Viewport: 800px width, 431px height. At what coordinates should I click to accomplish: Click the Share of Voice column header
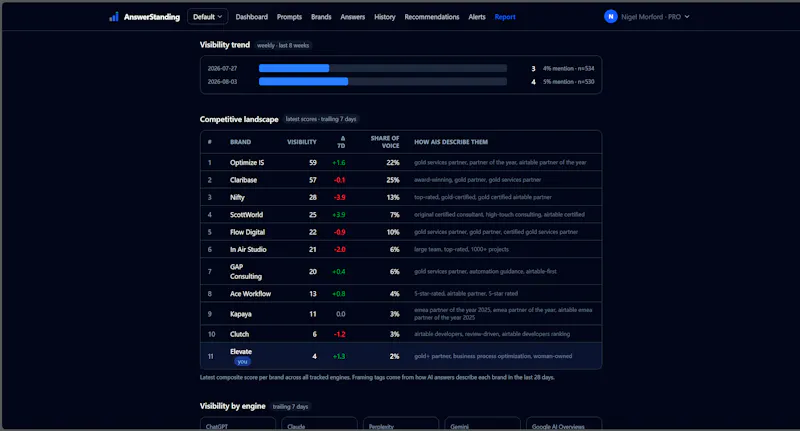point(385,142)
